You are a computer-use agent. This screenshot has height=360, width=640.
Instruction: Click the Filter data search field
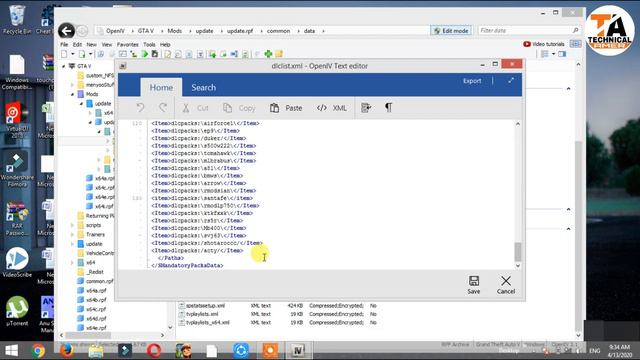tap(529, 30)
